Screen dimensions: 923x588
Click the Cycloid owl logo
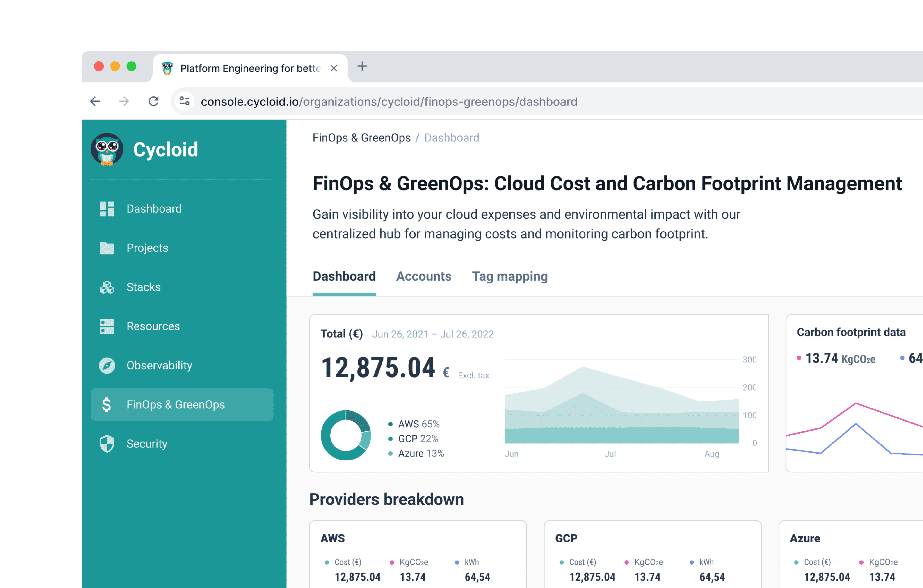(107, 149)
